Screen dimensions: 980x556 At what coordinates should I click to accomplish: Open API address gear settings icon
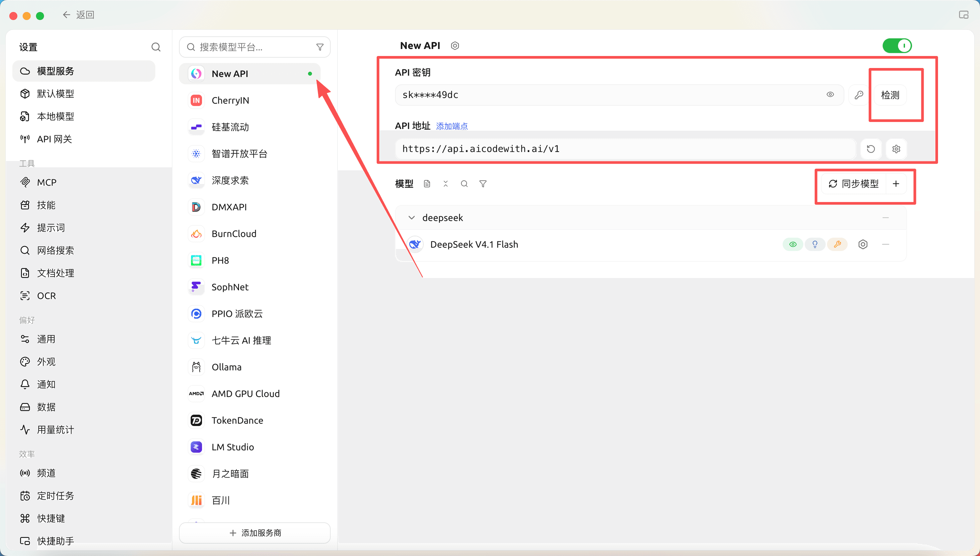pos(896,149)
